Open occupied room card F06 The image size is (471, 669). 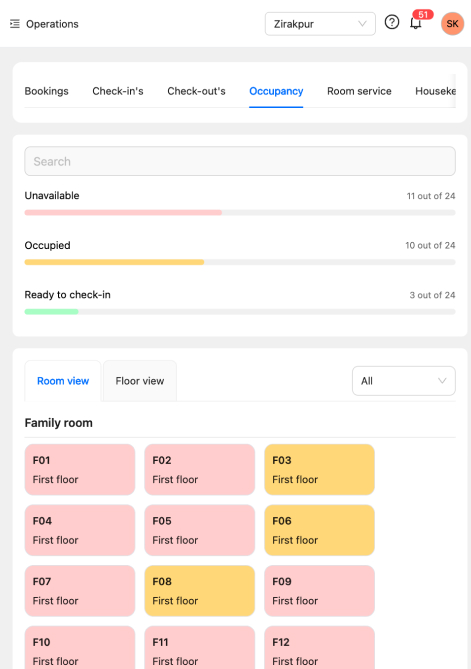point(320,530)
